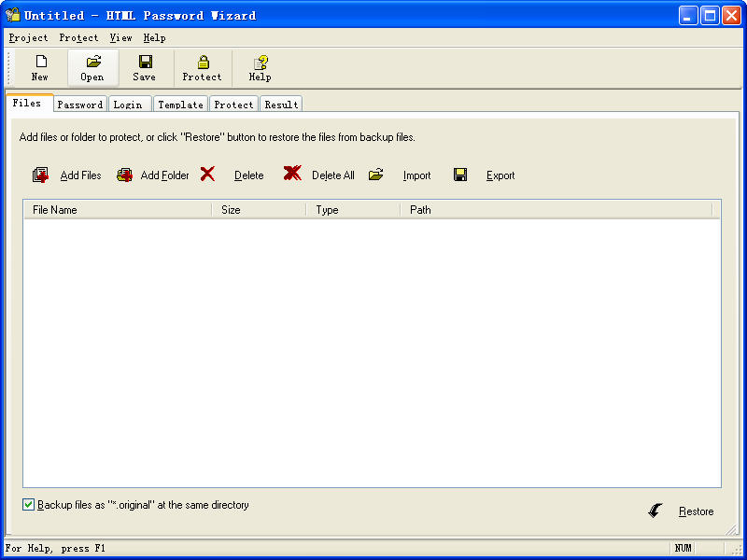The image size is (747, 560).
Task: Open a project with the Open toolbar icon
Action: tap(94, 61)
